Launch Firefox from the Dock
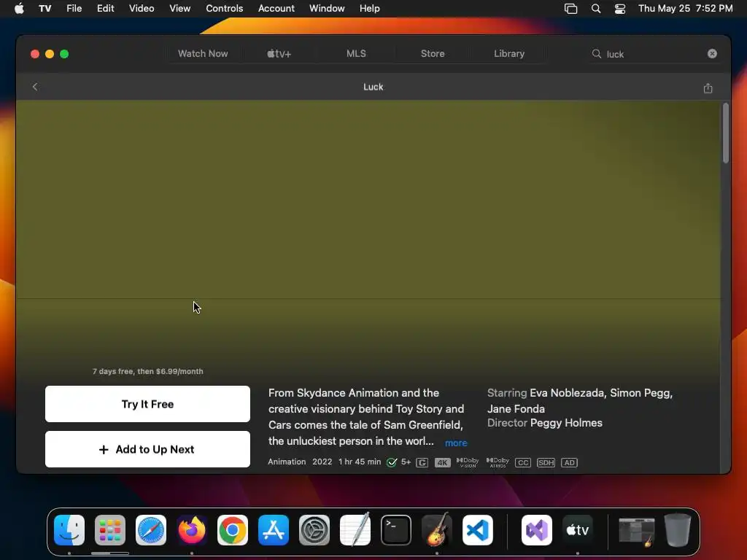Screen dimensions: 747x560 coord(192,530)
